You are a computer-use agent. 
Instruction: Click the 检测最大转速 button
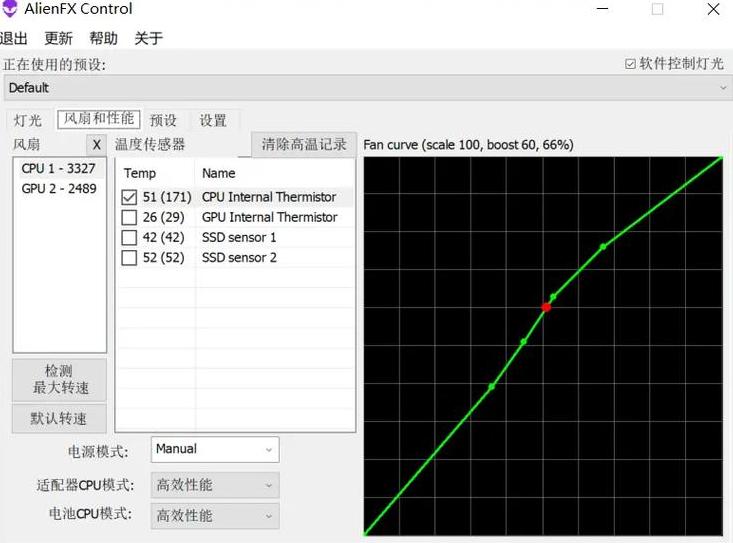coord(59,380)
